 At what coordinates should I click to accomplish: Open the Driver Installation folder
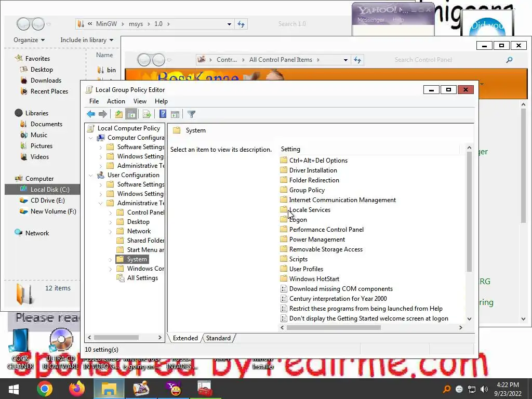pos(313,170)
